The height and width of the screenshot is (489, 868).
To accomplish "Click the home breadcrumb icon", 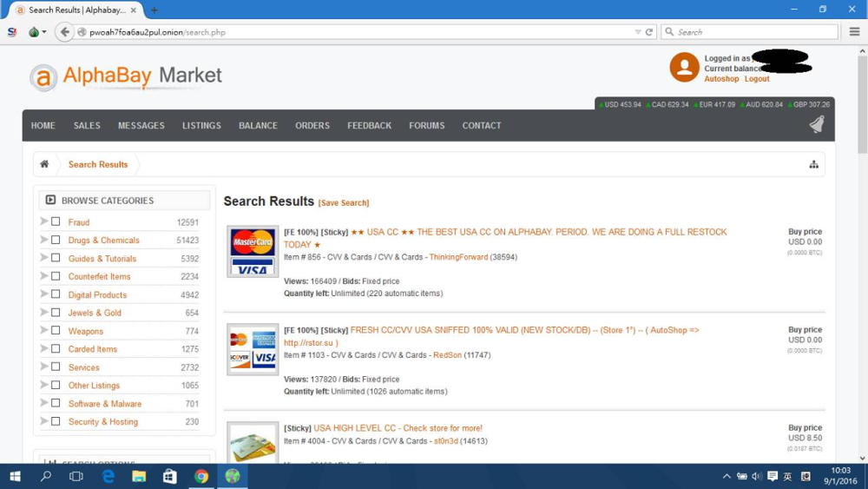I will click(x=44, y=164).
